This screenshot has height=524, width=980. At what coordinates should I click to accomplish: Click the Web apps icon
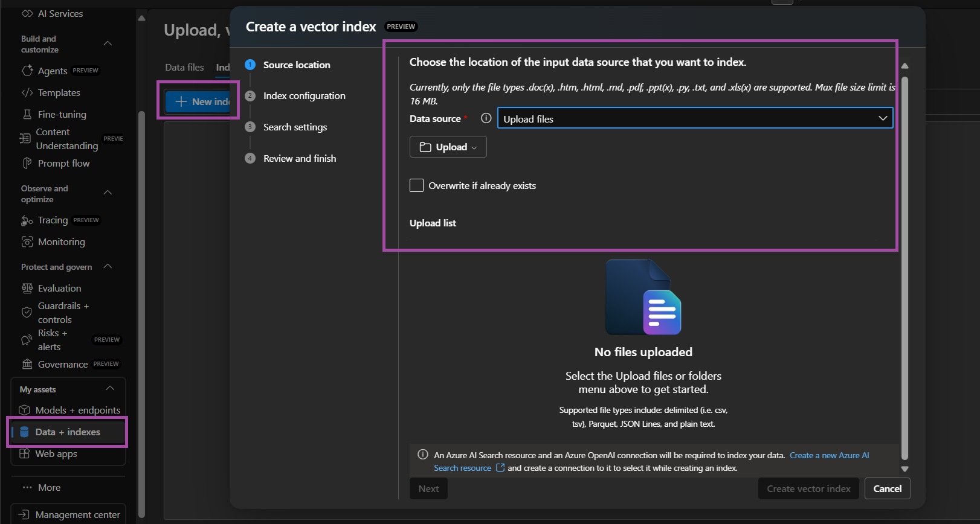pos(24,453)
